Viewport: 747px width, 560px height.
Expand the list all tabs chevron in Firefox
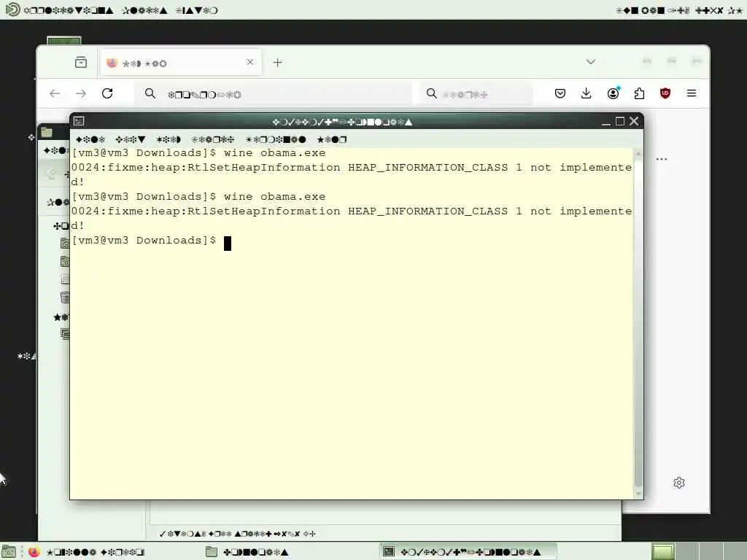(x=591, y=62)
